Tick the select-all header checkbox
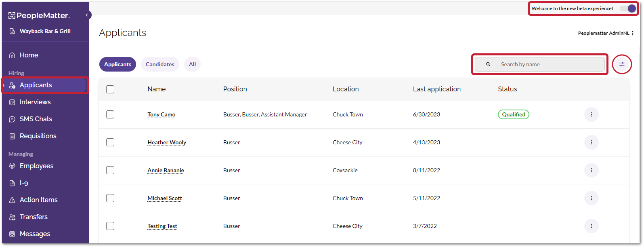 110,89
